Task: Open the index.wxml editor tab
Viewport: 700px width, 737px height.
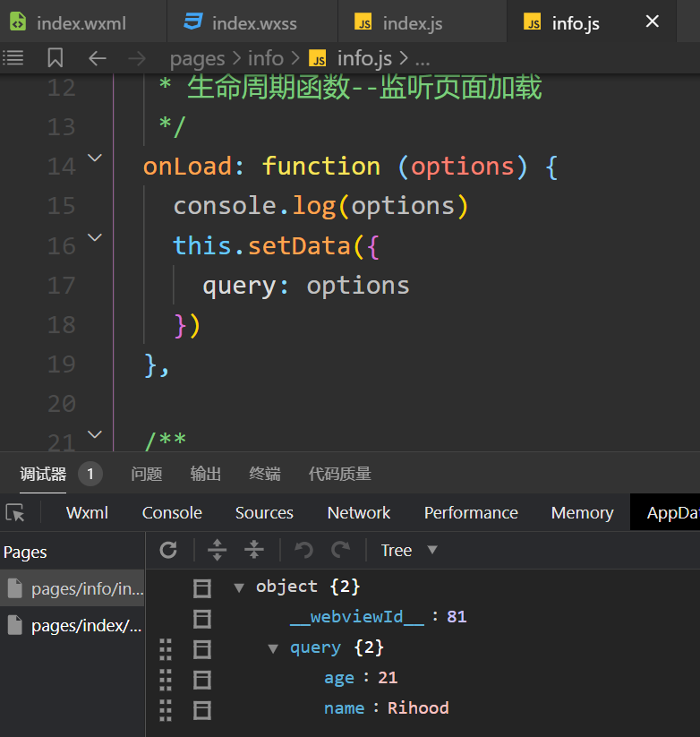Action: pos(82,22)
